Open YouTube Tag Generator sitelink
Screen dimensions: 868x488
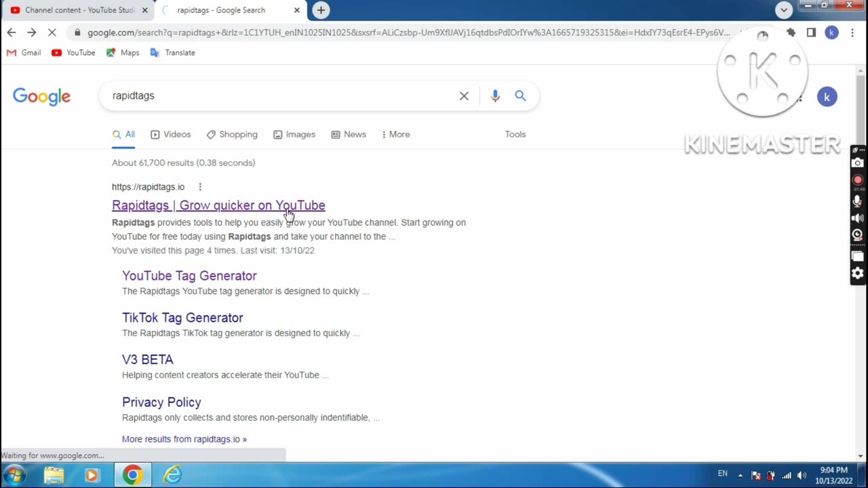click(189, 276)
